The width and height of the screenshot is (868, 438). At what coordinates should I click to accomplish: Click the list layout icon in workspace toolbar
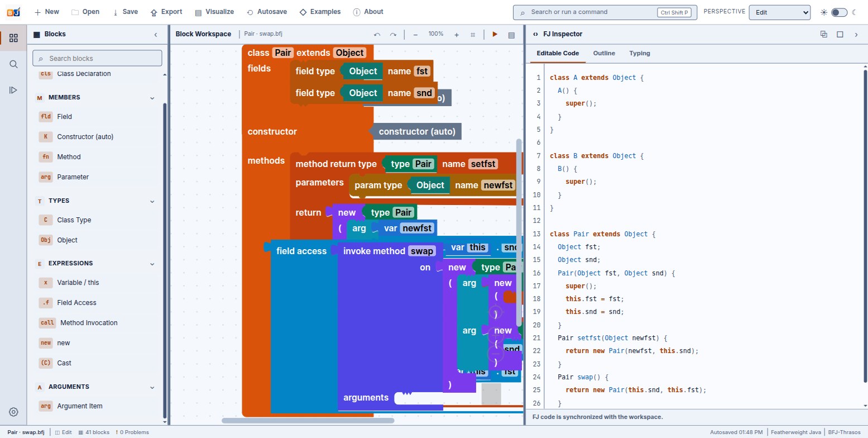pyautogui.click(x=511, y=35)
